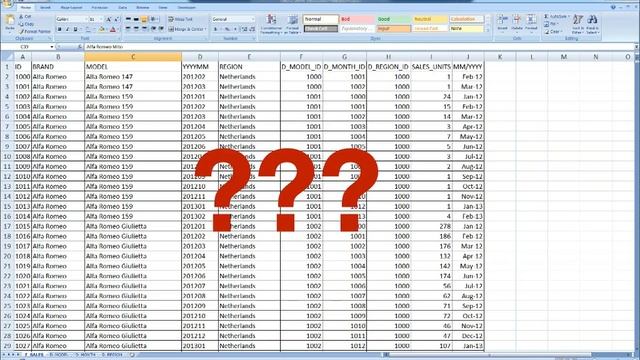Click the Sort & Filter icon
The image size is (640, 360).
[x=578, y=24]
